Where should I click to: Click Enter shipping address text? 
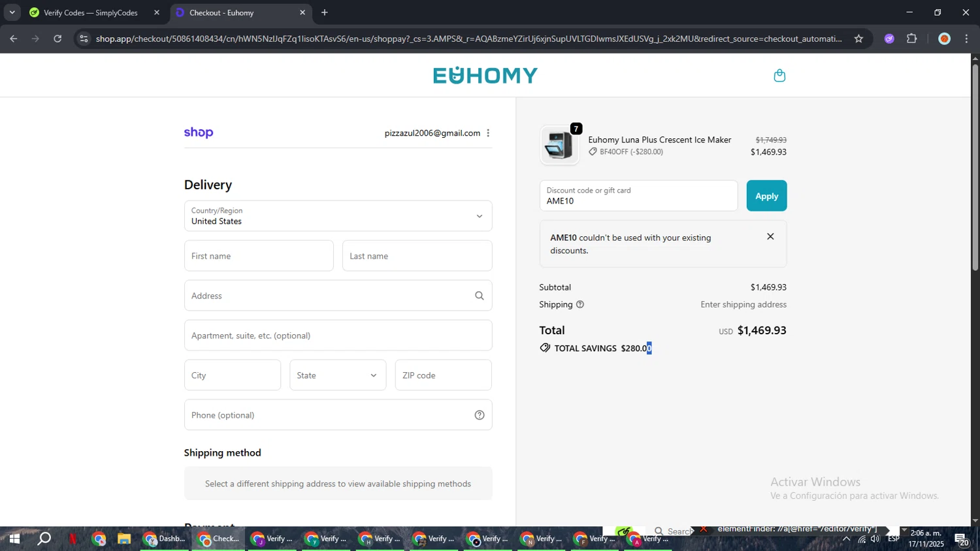click(743, 304)
